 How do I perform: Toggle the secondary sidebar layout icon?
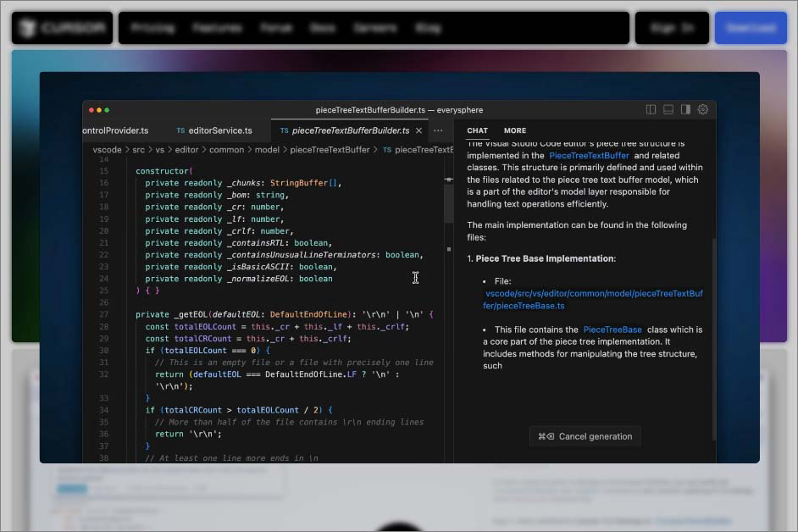[x=684, y=109]
